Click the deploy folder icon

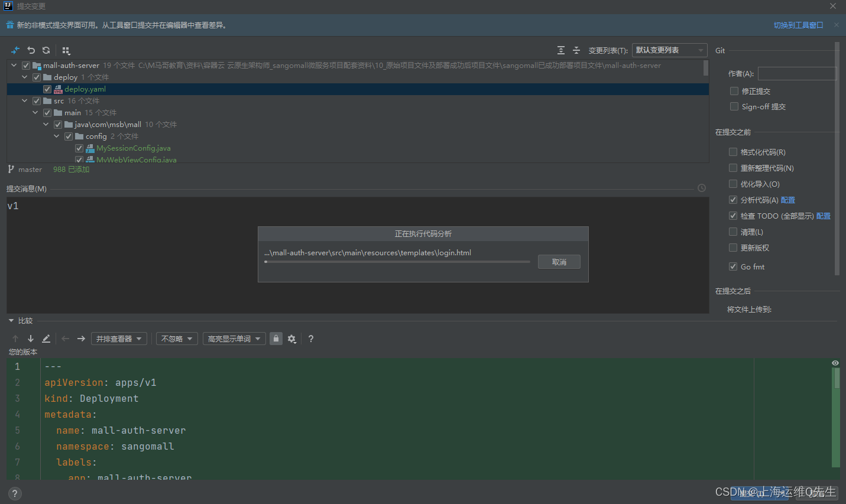click(x=47, y=77)
